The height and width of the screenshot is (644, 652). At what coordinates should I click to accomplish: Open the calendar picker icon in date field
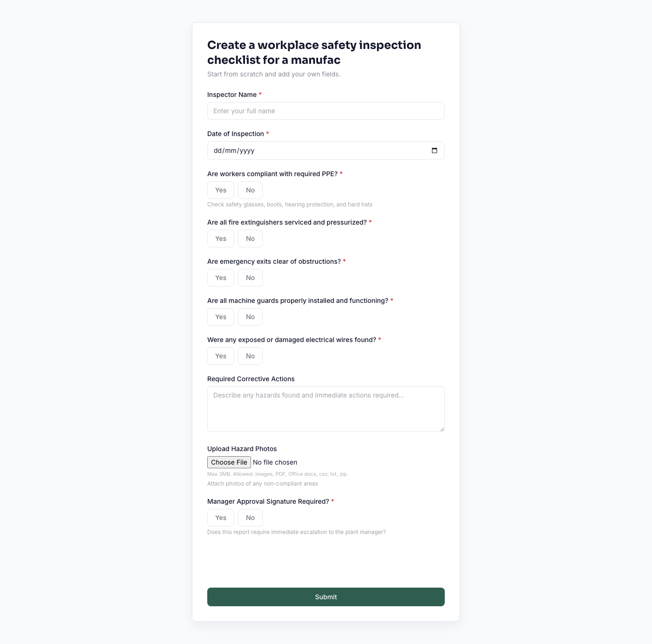tap(435, 151)
